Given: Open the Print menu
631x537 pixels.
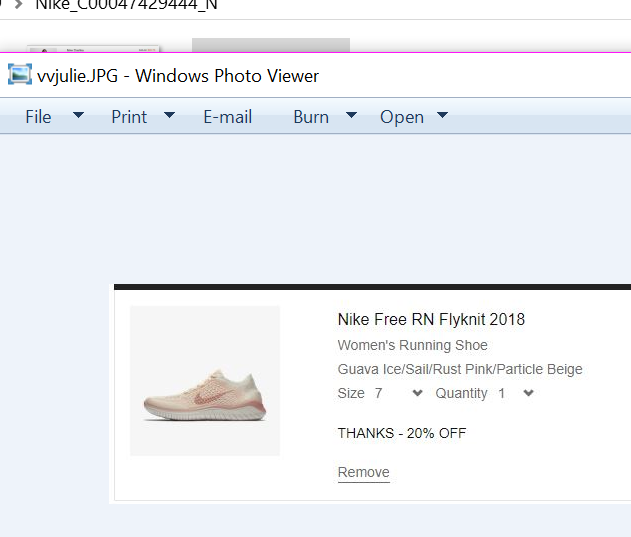Looking at the screenshot, I should (x=129, y=117).
